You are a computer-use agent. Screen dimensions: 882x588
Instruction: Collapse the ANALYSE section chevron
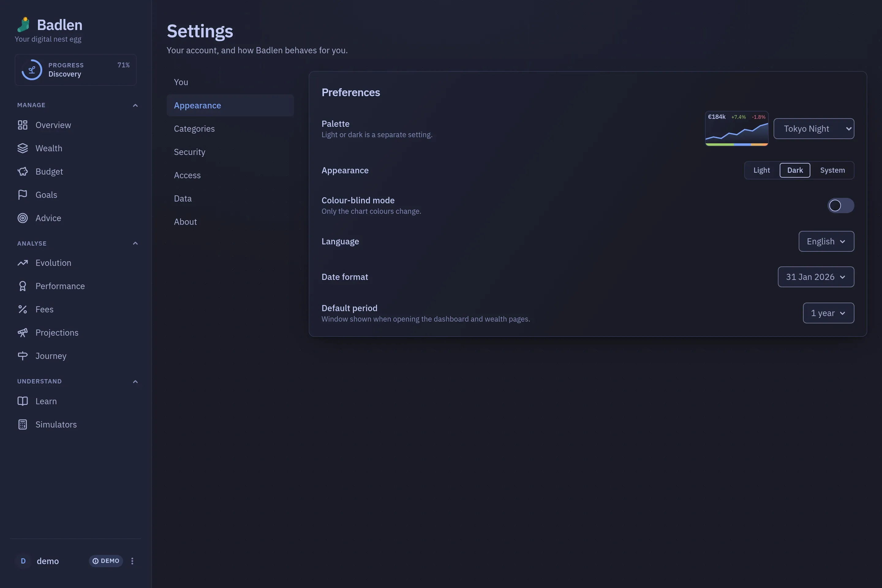click(135, 243)
